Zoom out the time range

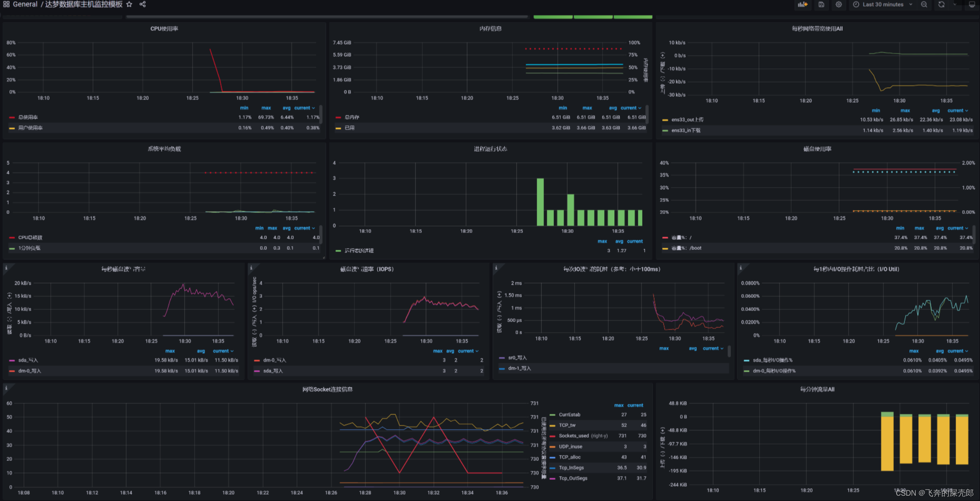click(x=924, y=4)
